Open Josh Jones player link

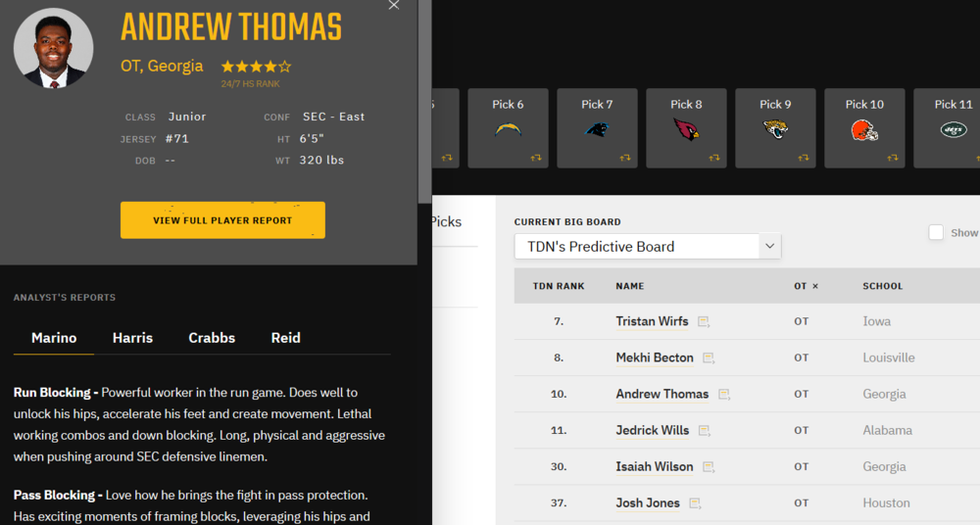tap(648, 502)
